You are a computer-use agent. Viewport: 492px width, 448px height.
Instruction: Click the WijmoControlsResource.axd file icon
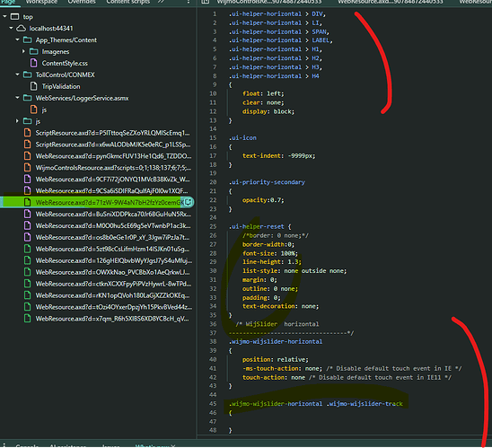28,168
